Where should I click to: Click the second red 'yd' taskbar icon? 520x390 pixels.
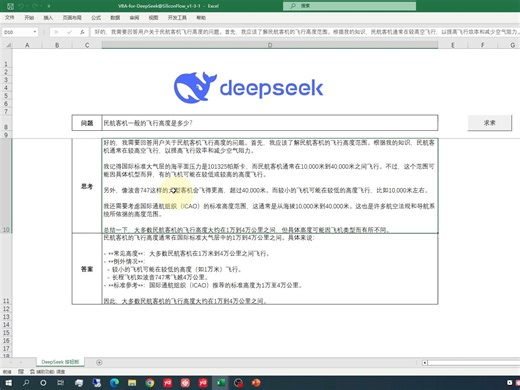click(203, 383)
